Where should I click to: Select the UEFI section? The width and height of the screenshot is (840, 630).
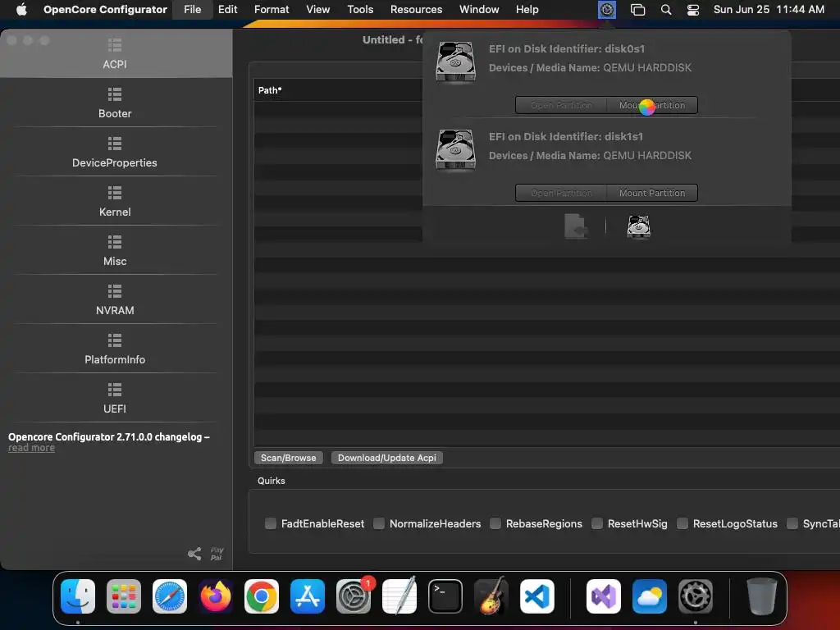(x=115, y=399)
